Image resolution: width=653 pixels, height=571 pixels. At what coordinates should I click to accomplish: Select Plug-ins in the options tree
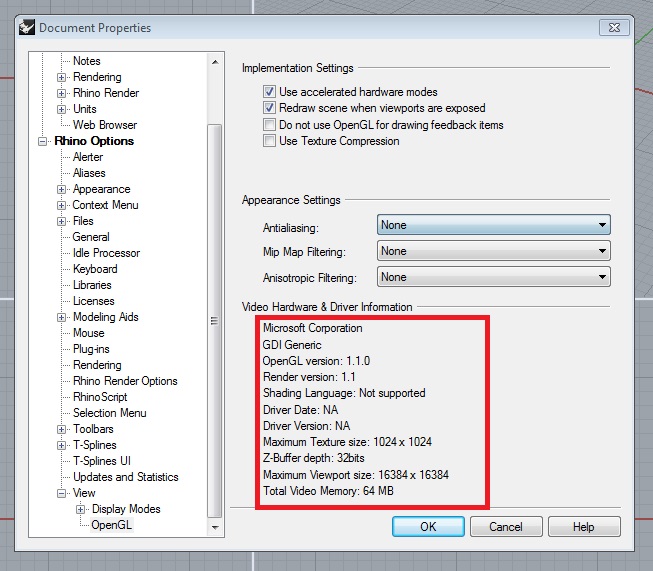91,349
